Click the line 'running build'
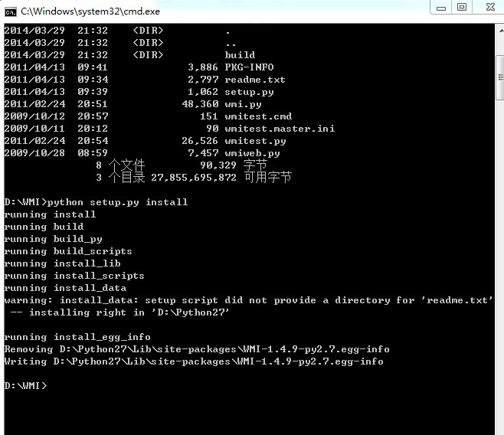Screen dimensions: 504x435 44,227
